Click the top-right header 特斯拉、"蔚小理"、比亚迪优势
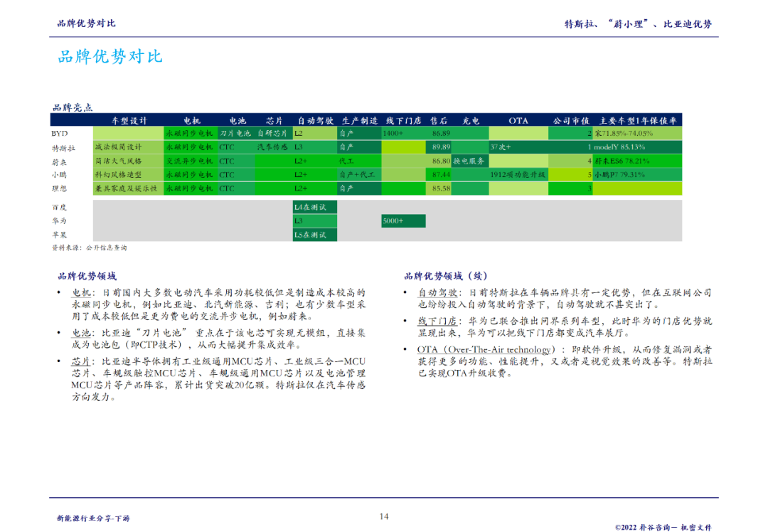The image size is (768, 532). (x=638, y=24)
